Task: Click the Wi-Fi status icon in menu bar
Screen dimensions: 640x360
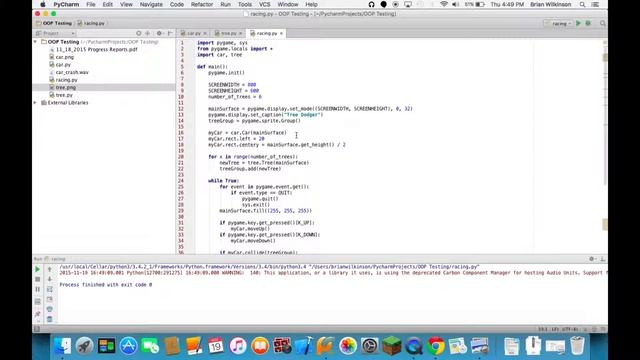Action: tap(444, 4)
